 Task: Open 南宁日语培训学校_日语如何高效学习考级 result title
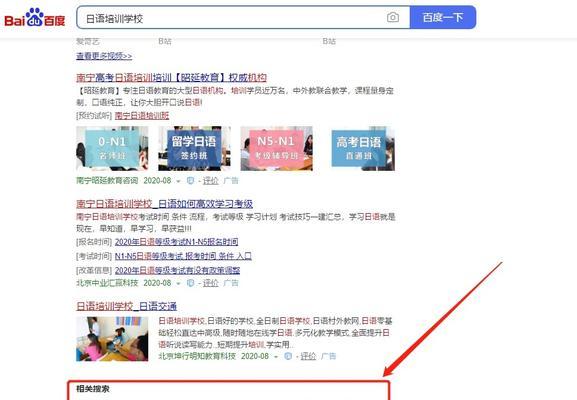pyautogui.click(x=164, y=204)
